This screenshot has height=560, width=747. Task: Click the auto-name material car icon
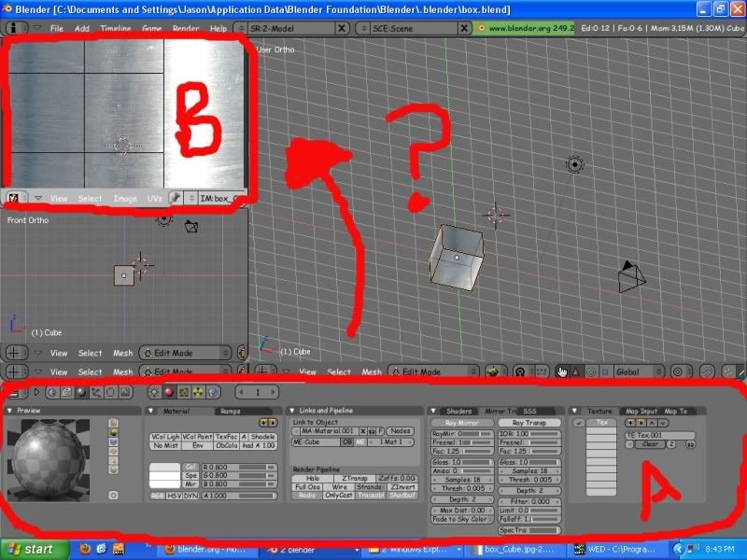372,431
